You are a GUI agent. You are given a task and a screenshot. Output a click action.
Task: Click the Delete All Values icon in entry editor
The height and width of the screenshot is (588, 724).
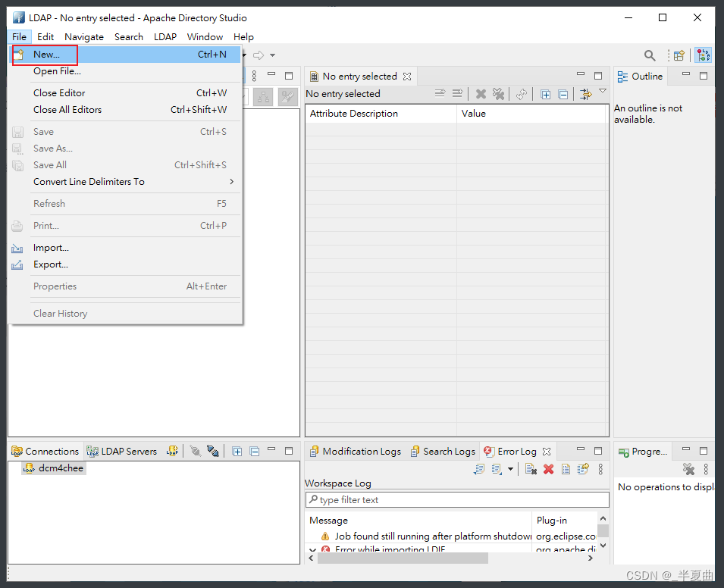(x=498, y=94)
